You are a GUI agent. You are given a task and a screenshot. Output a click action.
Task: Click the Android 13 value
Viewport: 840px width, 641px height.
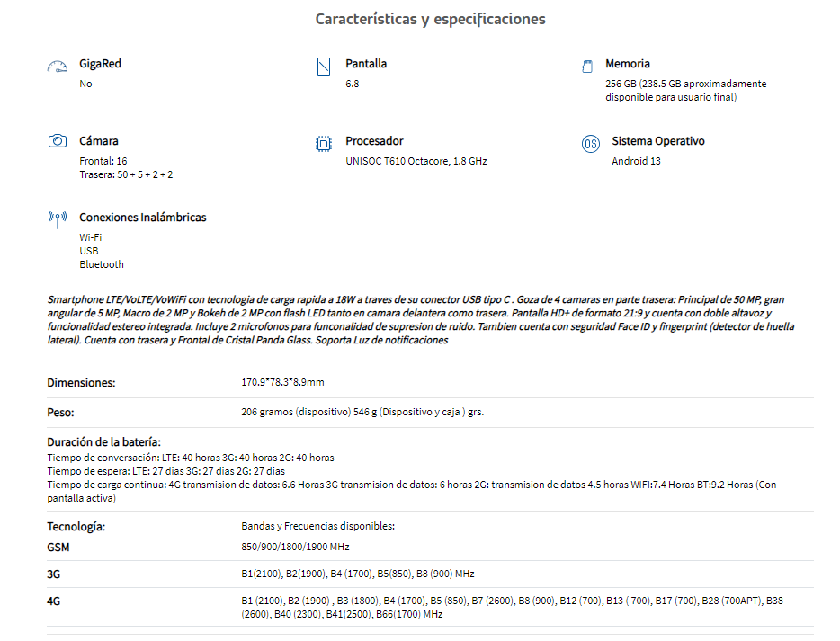tap(636, 161)
